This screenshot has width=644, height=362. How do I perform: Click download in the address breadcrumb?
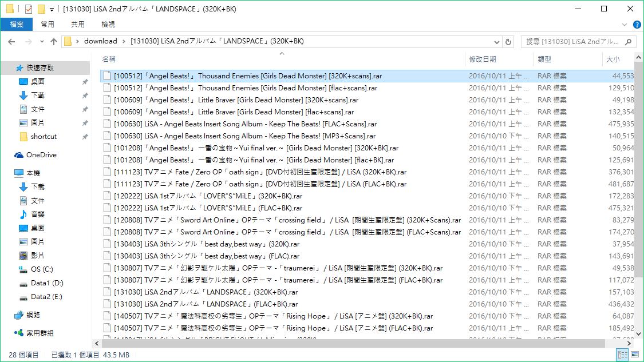click(x=101, y=41)
